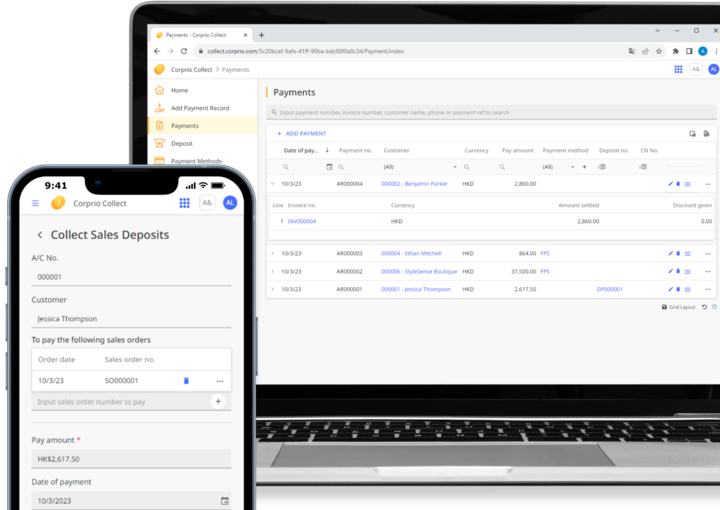720x510 pixels.
Task: Reset grid layout with the undo icon
Action: (x=704, y=307)
